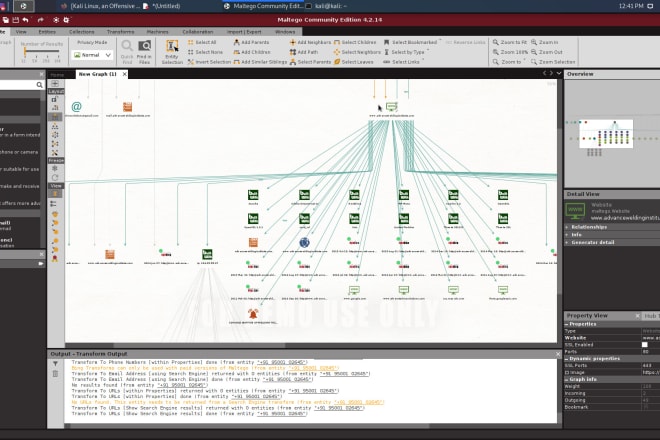Open the Entities ribbon tab
This screenshot has width=660, height=440.
(47, 32)
